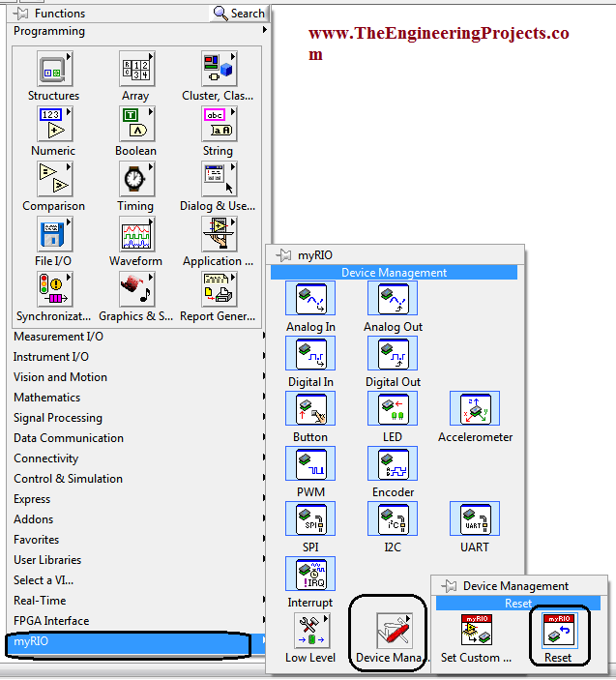Viewport: 616px width, 680px height.
Task: Select the PWM VI
Action: point(310,463)
